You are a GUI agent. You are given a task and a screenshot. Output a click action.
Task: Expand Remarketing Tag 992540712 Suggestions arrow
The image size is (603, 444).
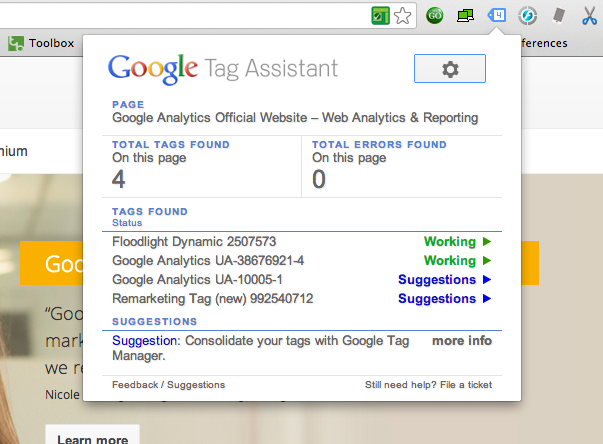[487, 299]
